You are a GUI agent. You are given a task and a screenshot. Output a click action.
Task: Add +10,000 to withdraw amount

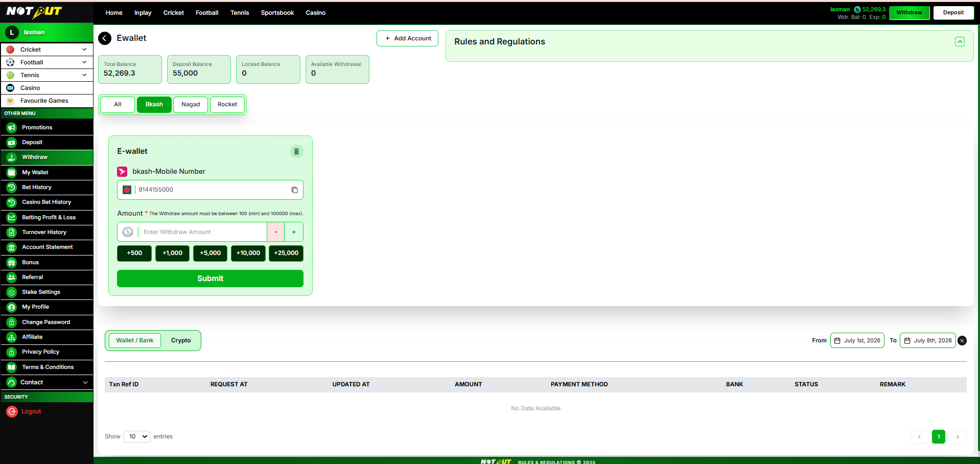tap(248, 253)
